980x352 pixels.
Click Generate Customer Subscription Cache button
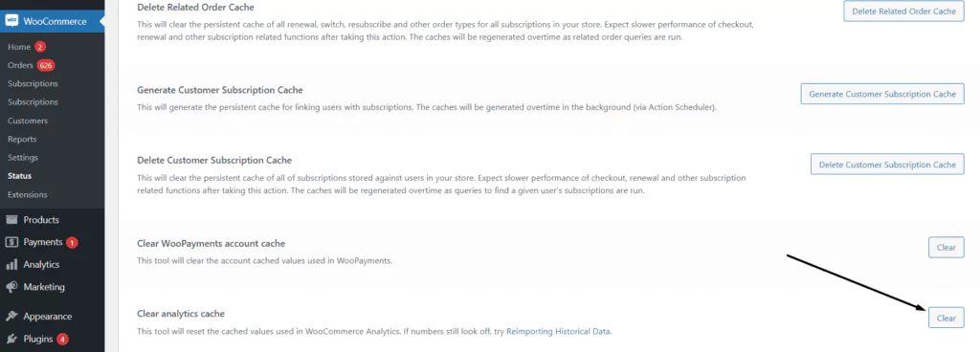pyautogui.click(x=882, y=94)
